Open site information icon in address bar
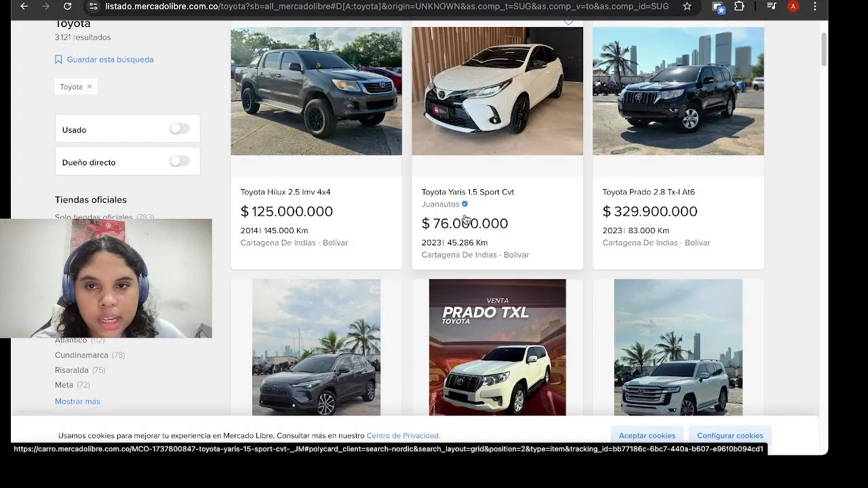 click(93, 6)
